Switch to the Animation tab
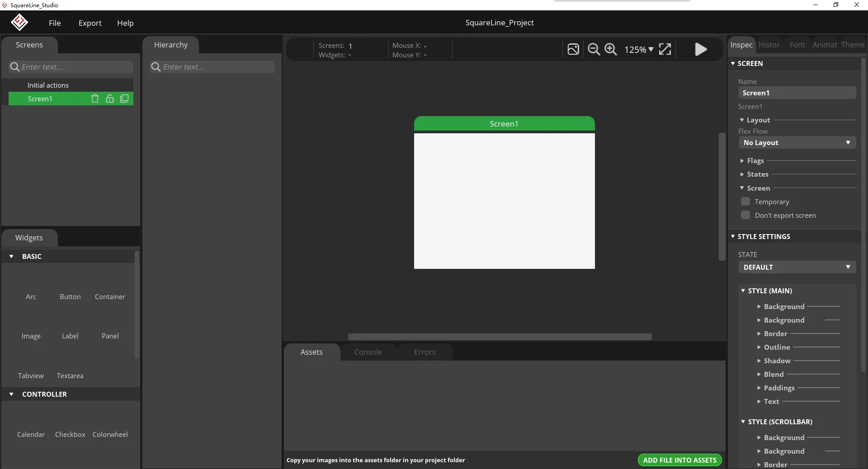 coord(825,45)
